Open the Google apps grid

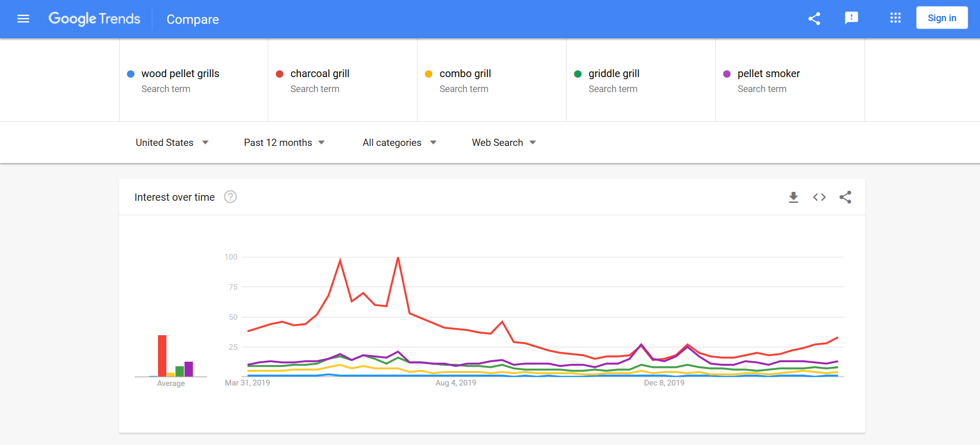pyautogui.click(x=895, y=19)
